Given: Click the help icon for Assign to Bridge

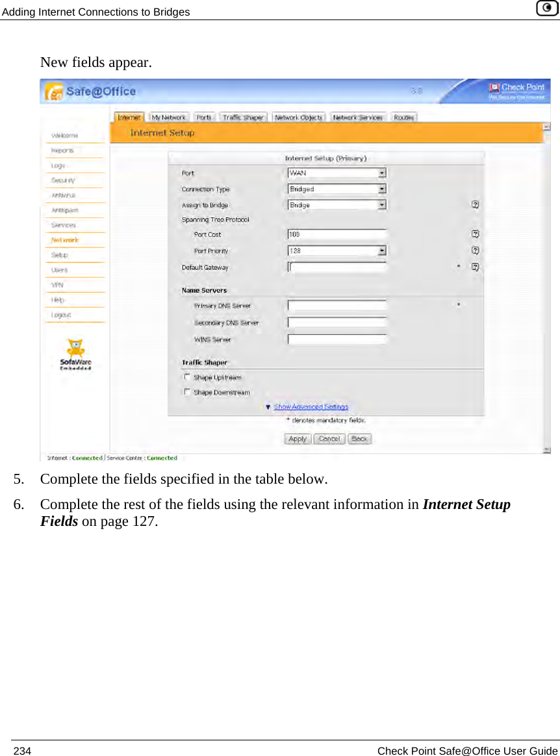Looking at the screenshot, I should pyautogui.click(x=475, y=204).
